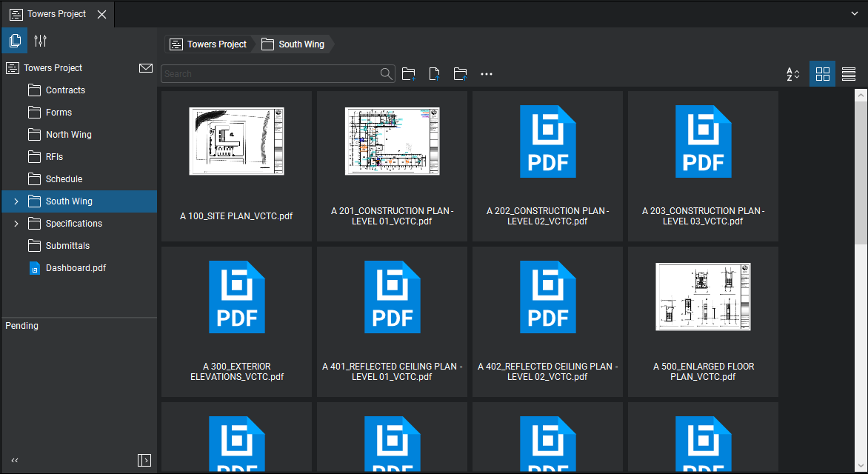
Task: Switch to thumbnail grid view
Action: click(822, 74)
